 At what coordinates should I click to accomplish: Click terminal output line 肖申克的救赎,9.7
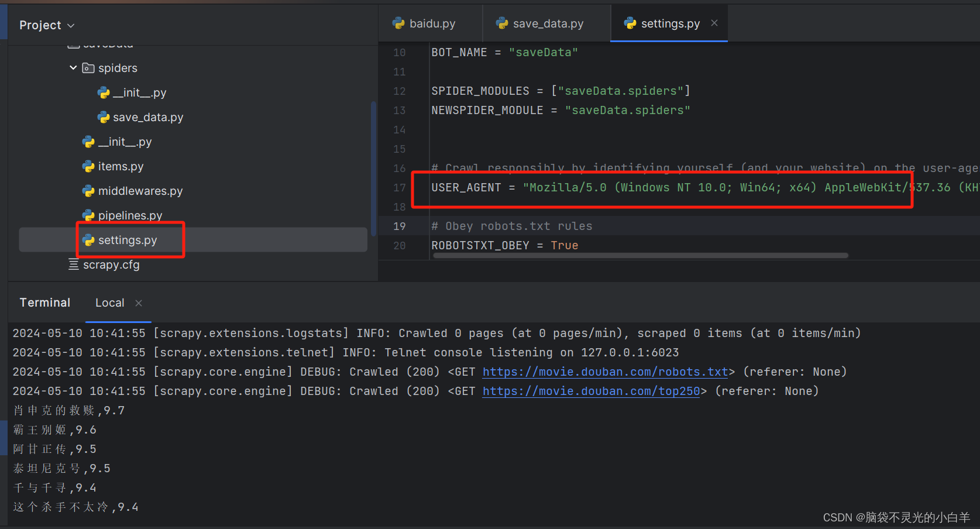(x=69, y=410)
